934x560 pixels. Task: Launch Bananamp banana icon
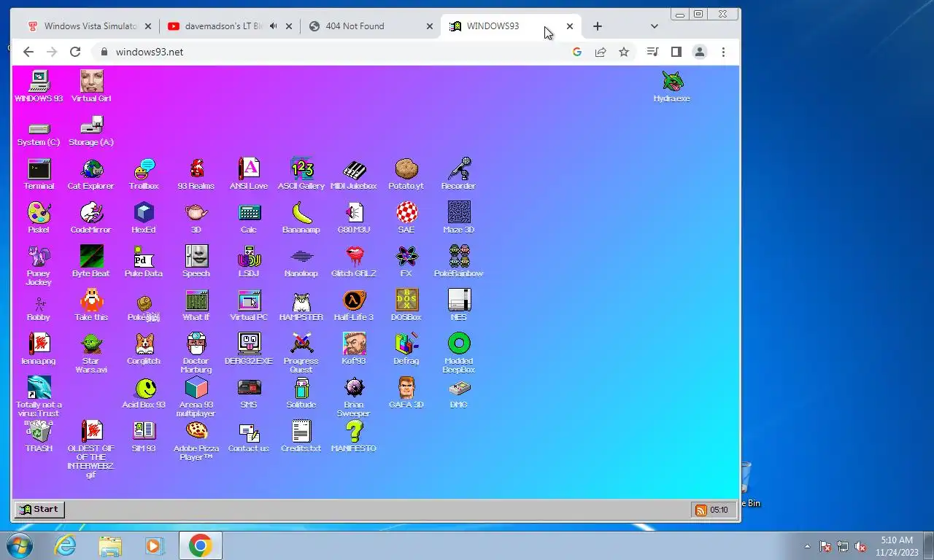click(x=301, y=217)
